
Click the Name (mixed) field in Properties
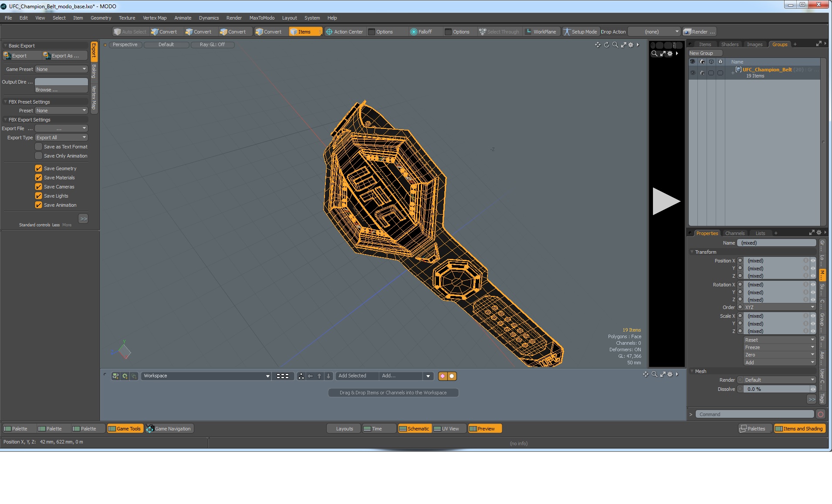click(x=777, y=243)
